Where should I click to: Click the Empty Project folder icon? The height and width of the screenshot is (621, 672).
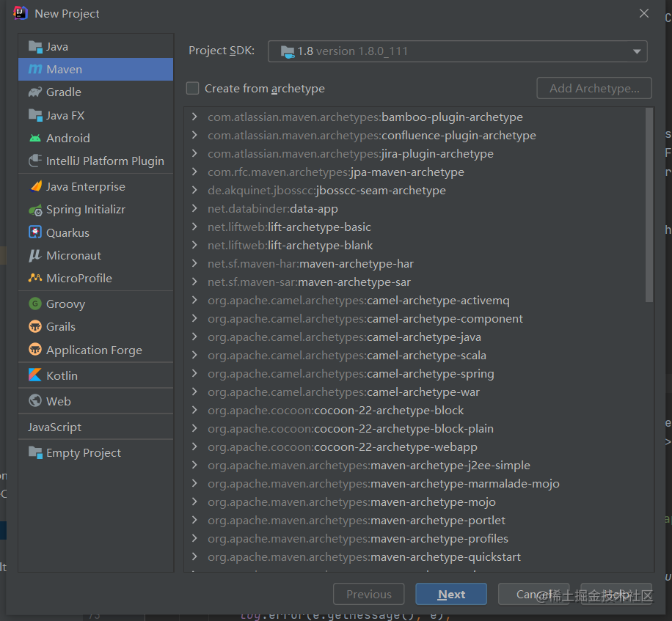pyautogui.click(x=35, y=452)
